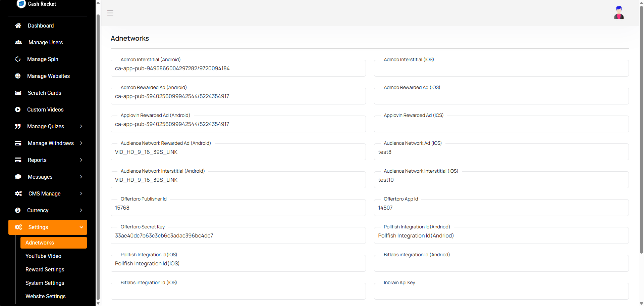Click the Manage Users people icon
The width and height of the screenshot is (644, 306).
(x=18, y=42)
